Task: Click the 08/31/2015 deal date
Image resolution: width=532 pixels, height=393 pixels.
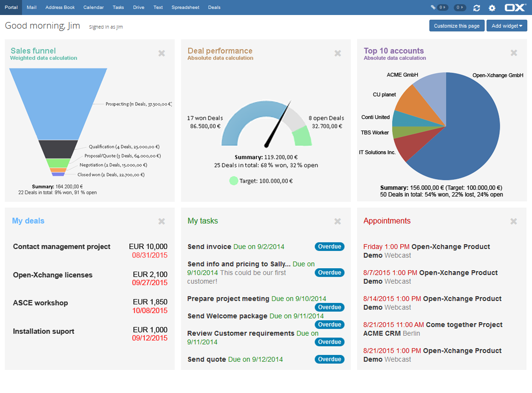Action: (150, 255)
